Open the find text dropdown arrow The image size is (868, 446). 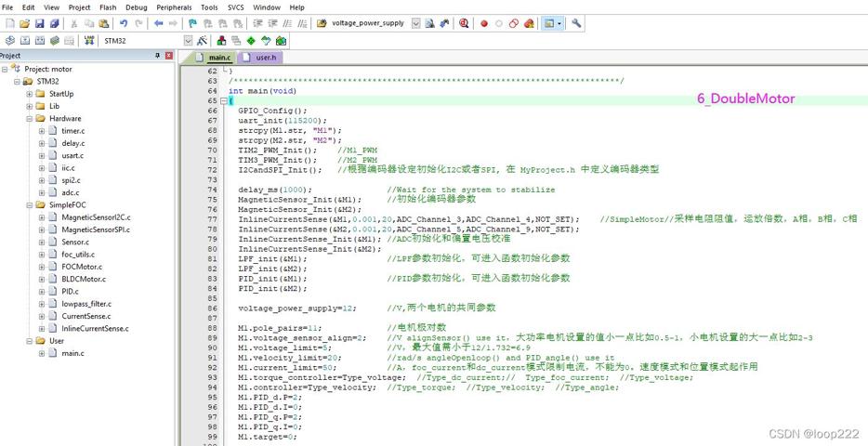click(415, 24)
